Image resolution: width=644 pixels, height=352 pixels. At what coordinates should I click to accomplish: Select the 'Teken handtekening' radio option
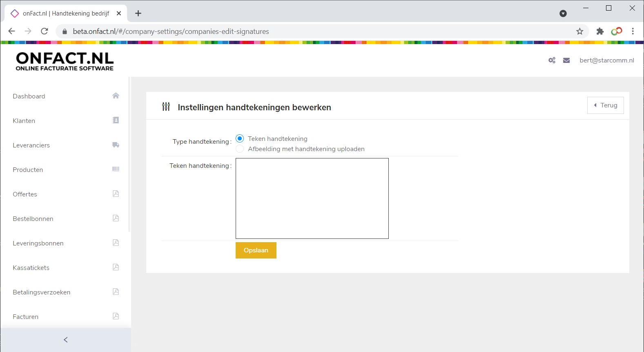240,139
